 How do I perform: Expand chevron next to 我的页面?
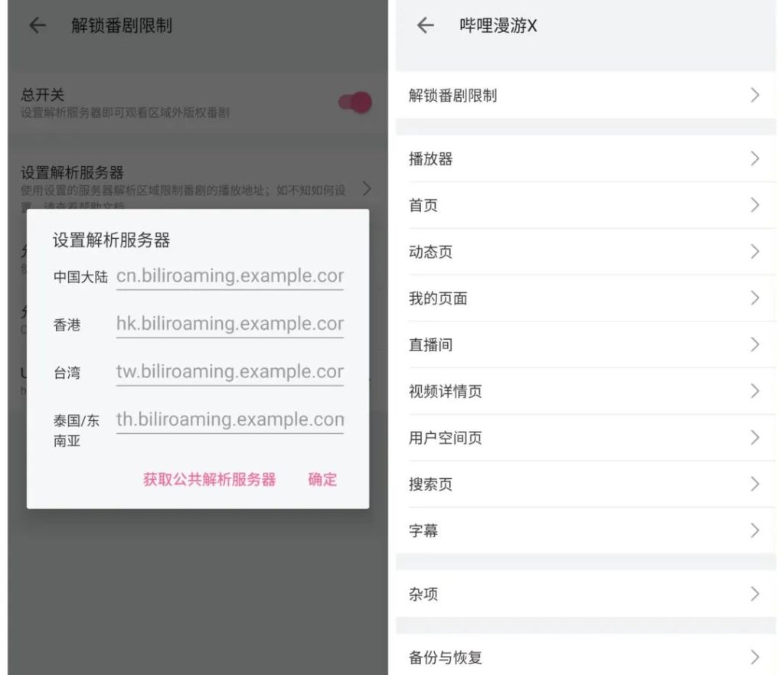[755, 298]
